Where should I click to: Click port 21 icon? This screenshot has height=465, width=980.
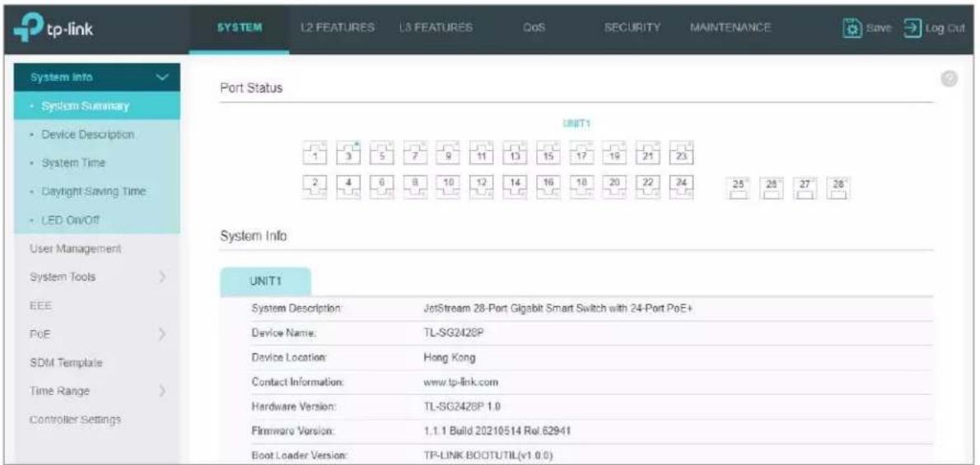click(x=649, y=152)
